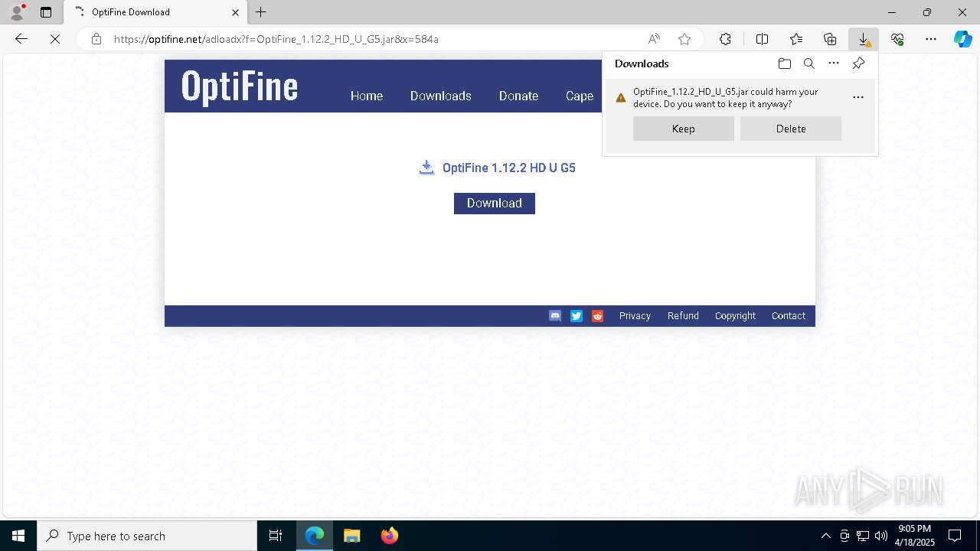Open the Collections icon
This screenshot has width=980, height=551.
tap(830, 39)
